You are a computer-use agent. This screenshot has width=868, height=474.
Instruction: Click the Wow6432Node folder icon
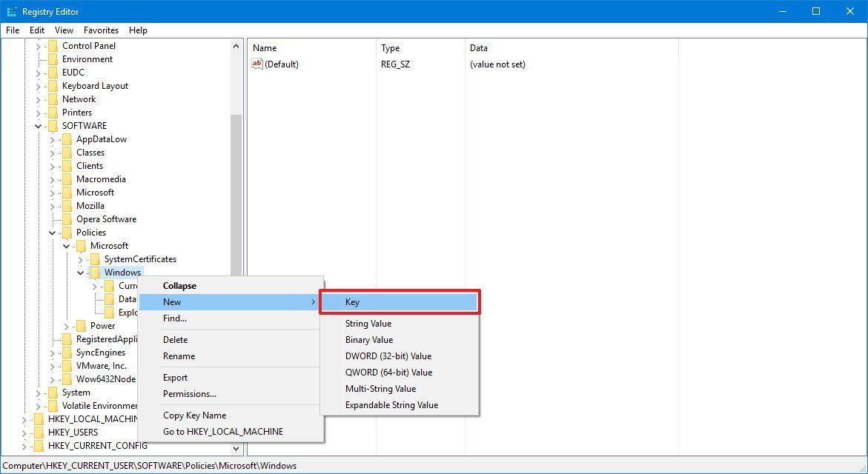[68, 378]
